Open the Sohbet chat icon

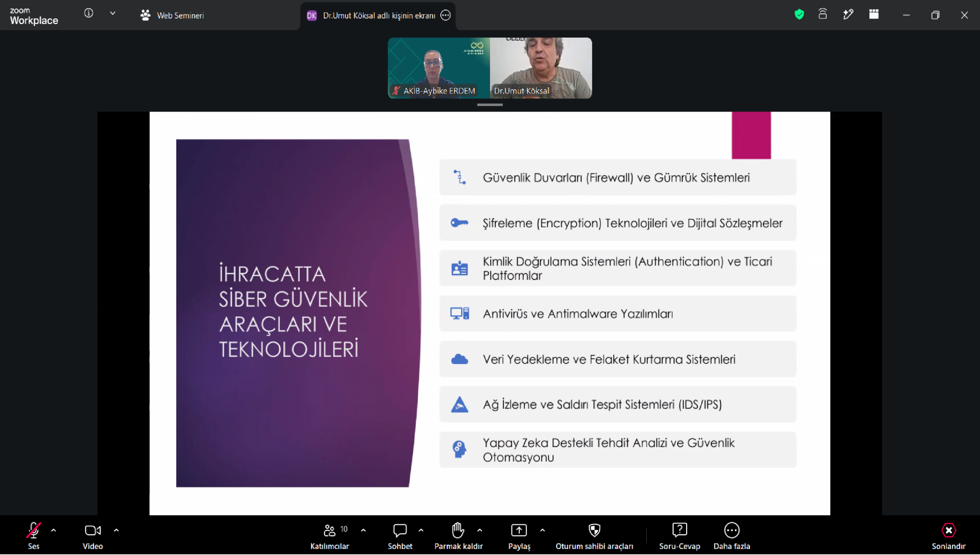pos(400,530)
